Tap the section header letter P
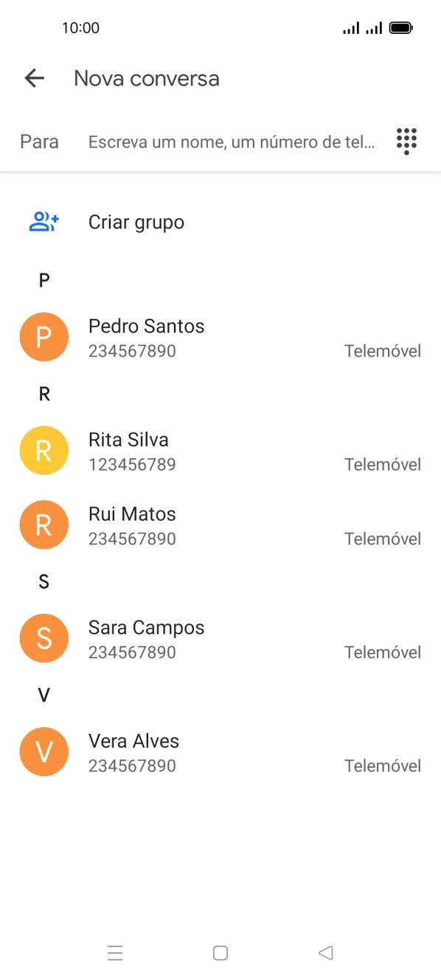This screenshot has width=441, height=980. click(x=44, y=279)
